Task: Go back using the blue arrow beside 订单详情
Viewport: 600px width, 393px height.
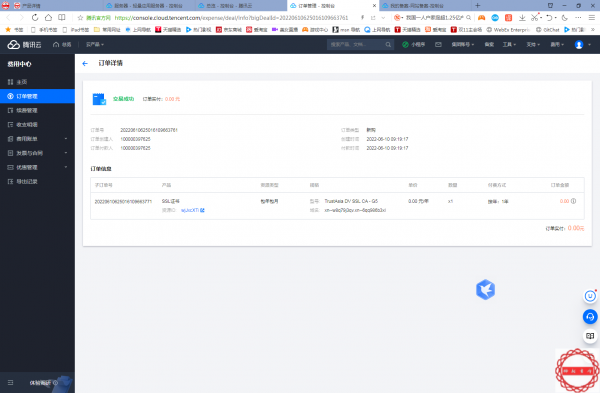Action: 85,64
